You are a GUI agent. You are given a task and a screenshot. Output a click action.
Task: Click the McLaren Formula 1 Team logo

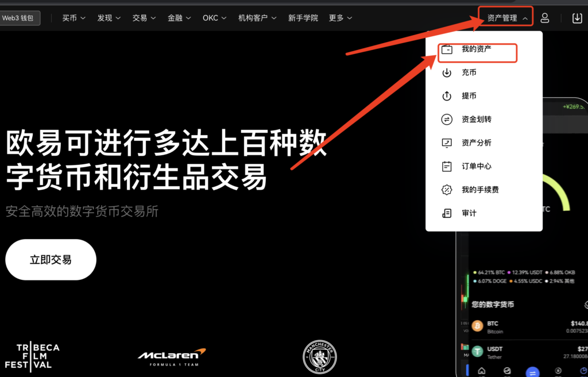pos(172,357)
